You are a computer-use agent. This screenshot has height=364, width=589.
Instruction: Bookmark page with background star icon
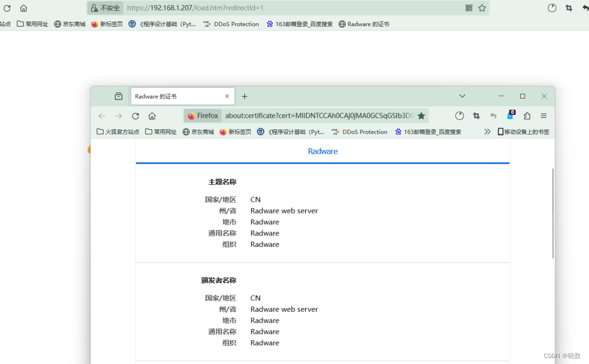[482, 8]
